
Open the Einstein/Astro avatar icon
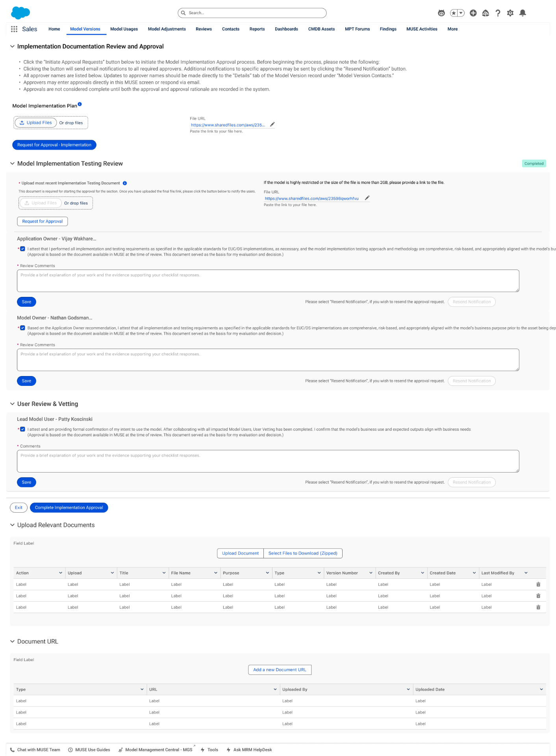tap(441, 13)
